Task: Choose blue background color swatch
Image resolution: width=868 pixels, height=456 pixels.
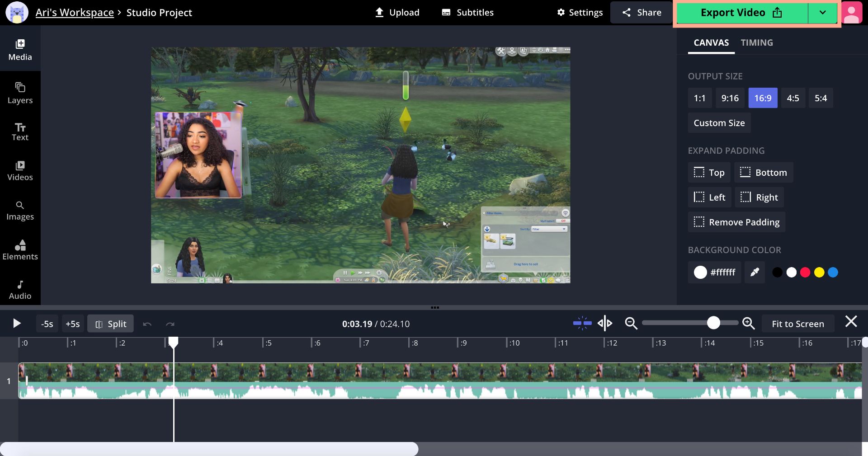Action: point(833,272)
